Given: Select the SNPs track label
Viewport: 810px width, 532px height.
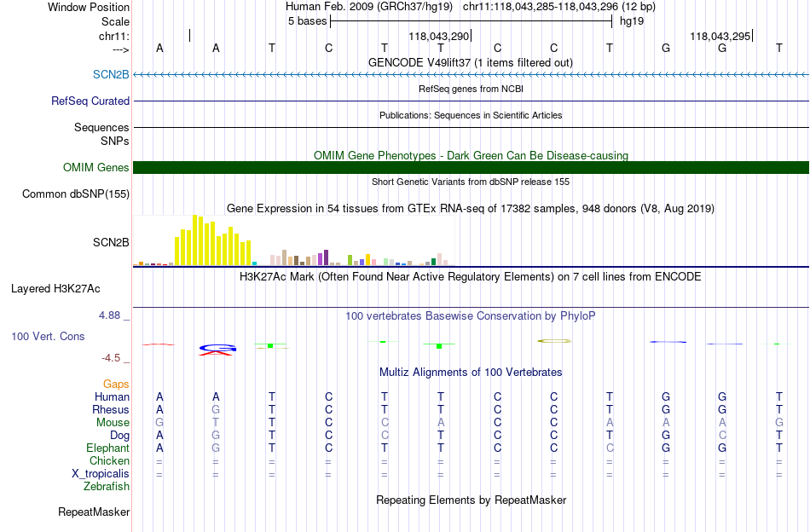Looking at the screenshot, I should pos(115,141).
